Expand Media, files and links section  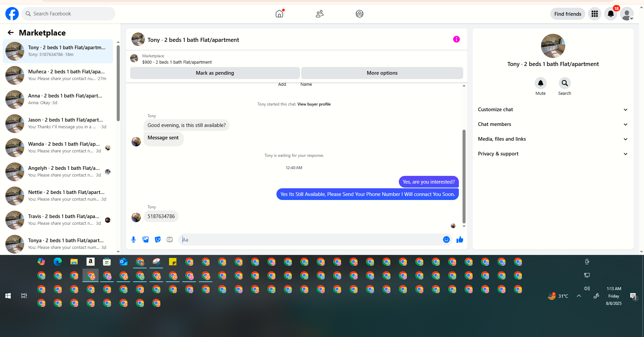click(x=553, y=139)
